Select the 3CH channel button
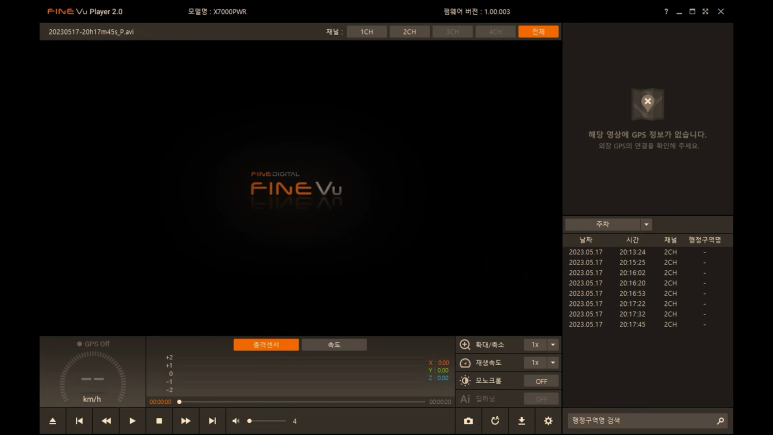The height and width of the screenshot is (435, 773). click(453, 32)
